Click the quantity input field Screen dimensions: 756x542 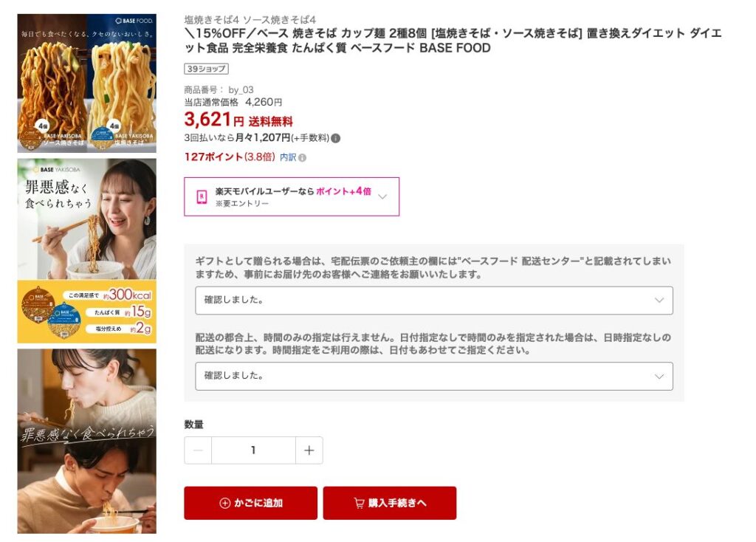(254, 450)
